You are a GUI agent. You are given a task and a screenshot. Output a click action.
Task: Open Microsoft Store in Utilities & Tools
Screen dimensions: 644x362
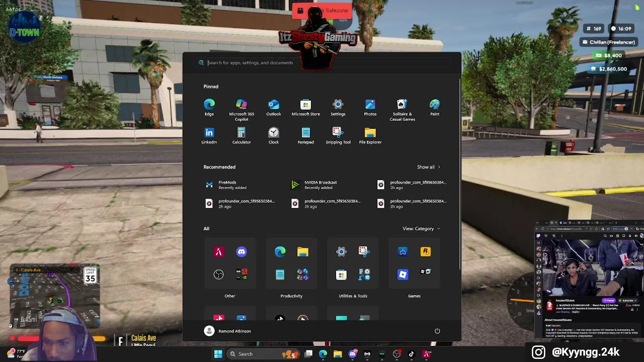click(341, 274)
